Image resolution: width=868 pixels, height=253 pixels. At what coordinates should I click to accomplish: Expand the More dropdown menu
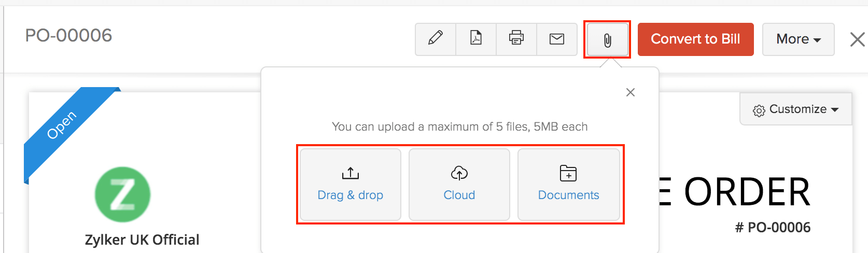[798, 39]
